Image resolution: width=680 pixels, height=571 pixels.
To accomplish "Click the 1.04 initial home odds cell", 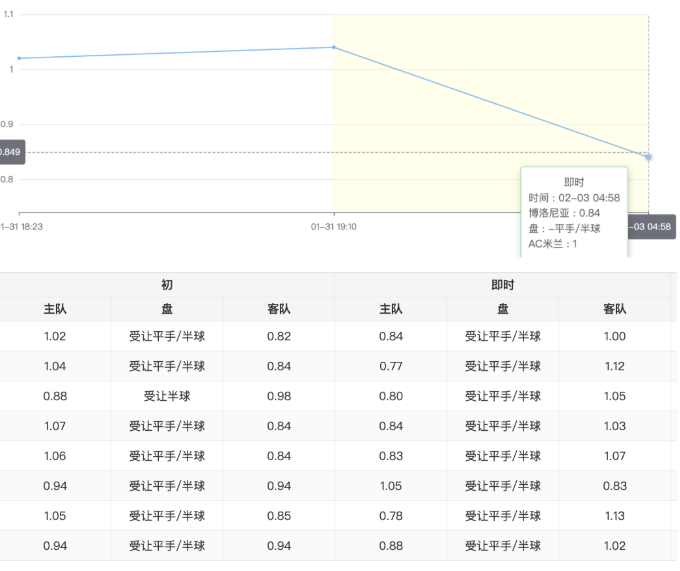I will coord(55,366).
